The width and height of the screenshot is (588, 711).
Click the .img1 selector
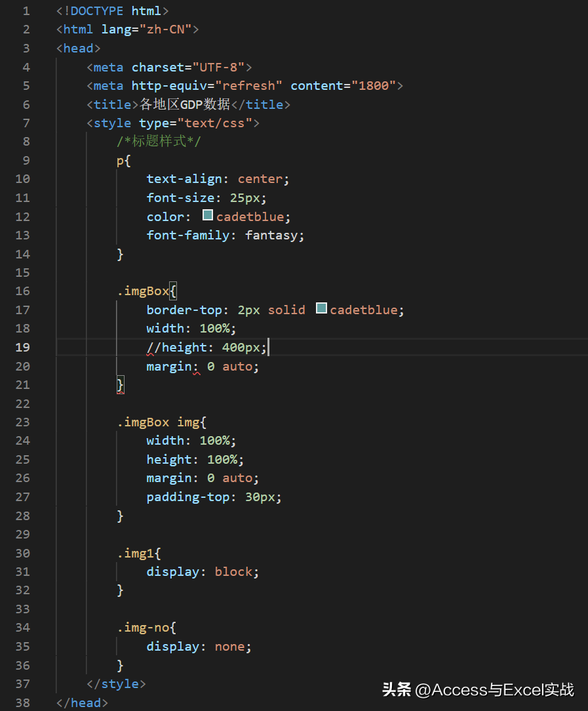pos(136,554)
